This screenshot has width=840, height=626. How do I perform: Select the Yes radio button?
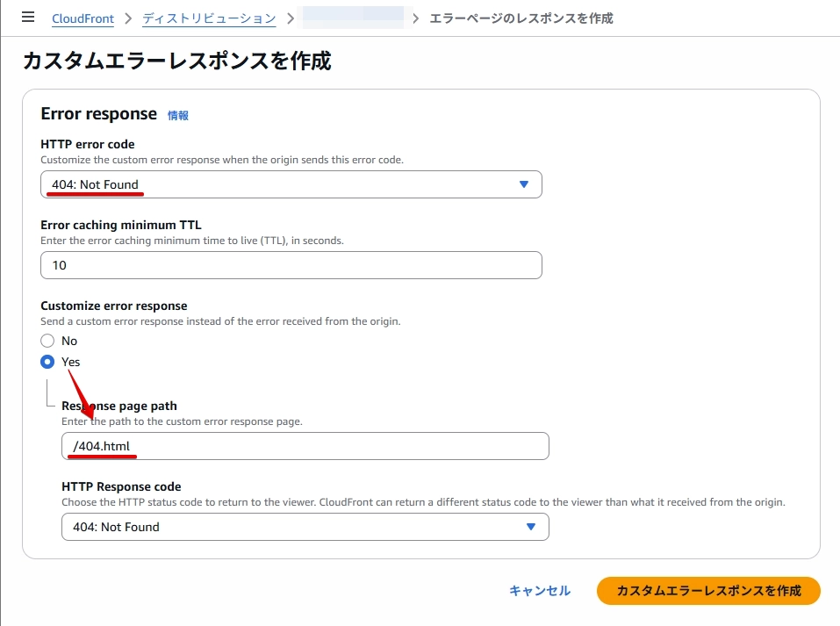click(48, 362)
